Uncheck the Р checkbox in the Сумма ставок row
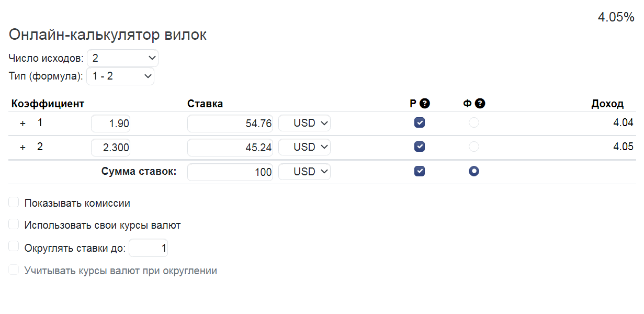The height and width of the screenshot is (314, 644). click(x=420, y=171)
